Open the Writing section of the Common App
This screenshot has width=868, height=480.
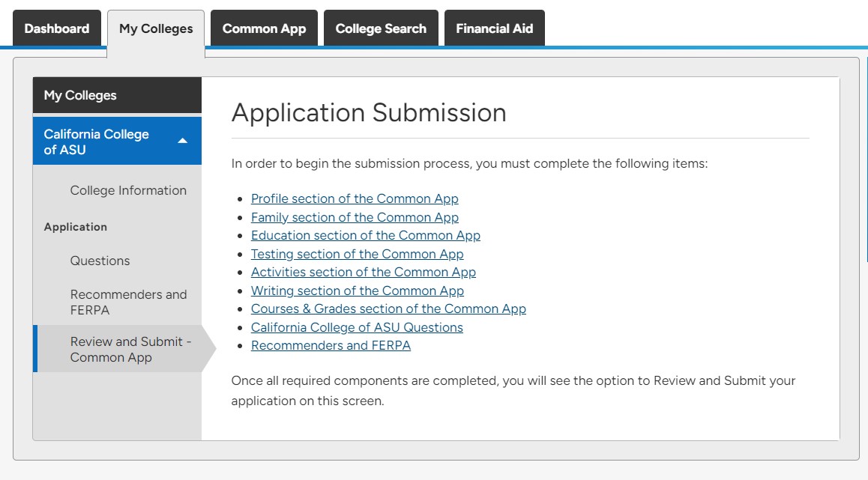coord(357,291)
